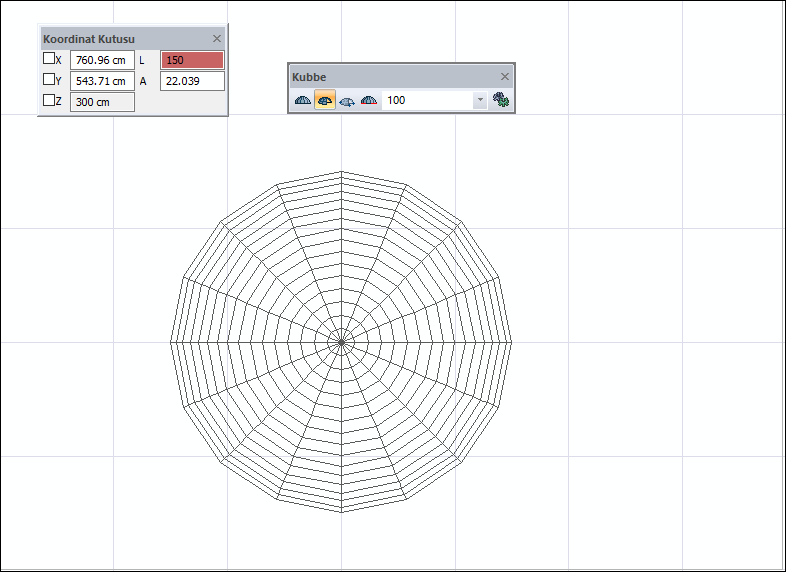
Task: Click the Z field showing 300 cm
Action: tap(102, 102)
